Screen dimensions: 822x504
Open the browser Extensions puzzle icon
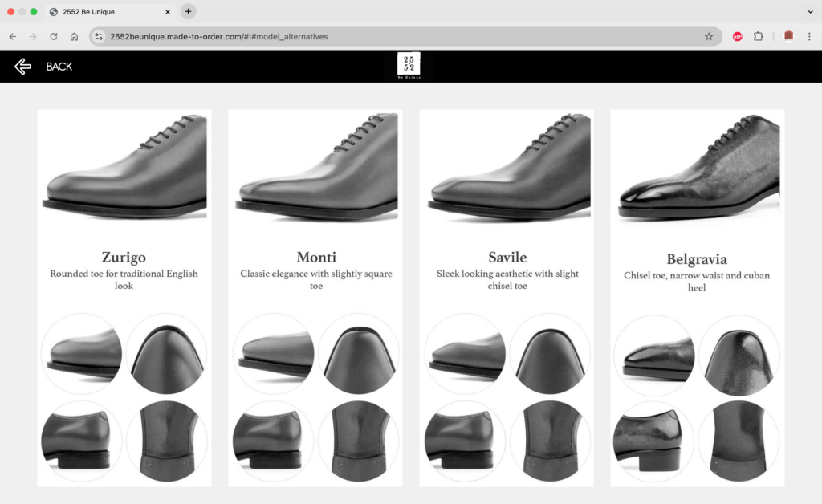759,36
